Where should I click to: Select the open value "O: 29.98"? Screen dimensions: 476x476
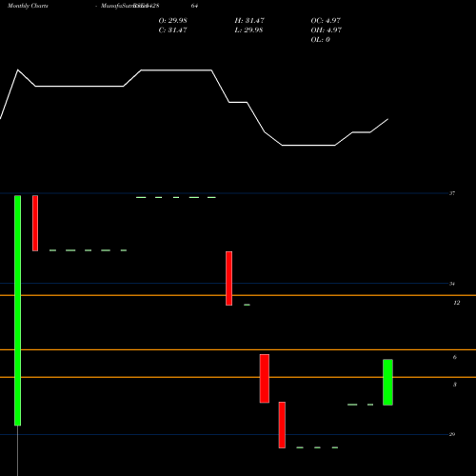[x=173, y=21]
